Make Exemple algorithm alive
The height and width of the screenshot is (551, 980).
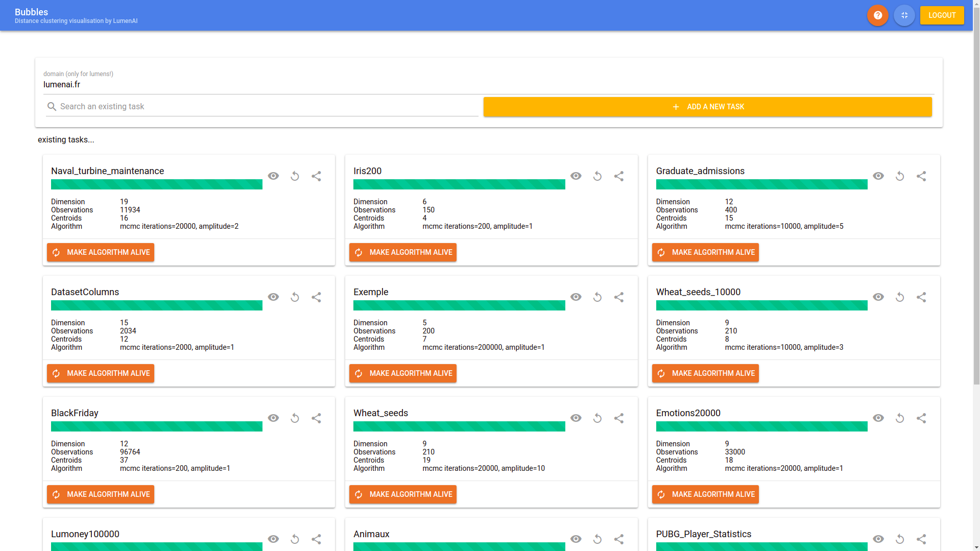tap(403, 373)
